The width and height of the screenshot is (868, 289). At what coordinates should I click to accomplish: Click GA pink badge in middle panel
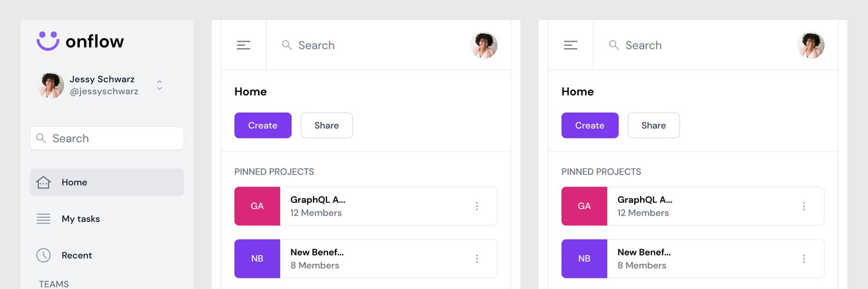point(257,206)
